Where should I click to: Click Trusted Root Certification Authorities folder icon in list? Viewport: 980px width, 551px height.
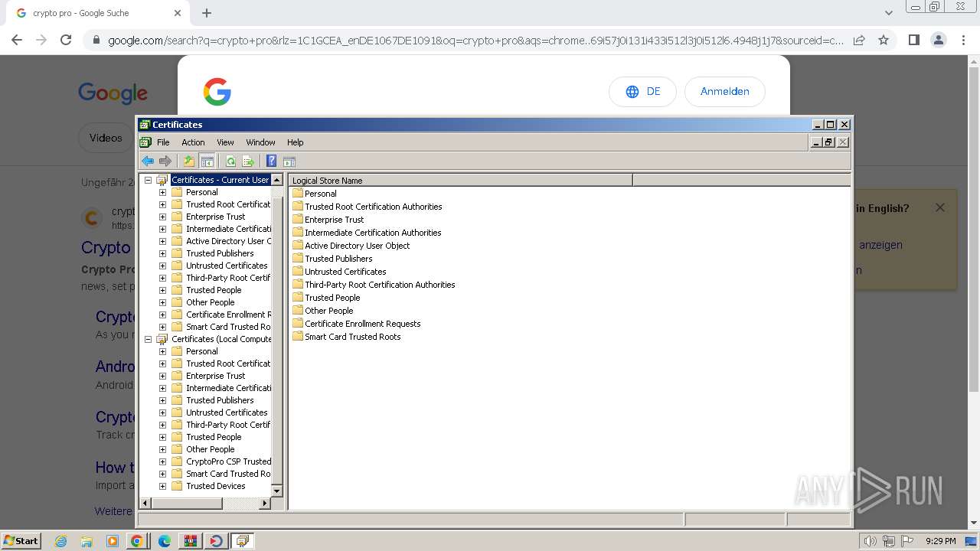coord(298,207)
